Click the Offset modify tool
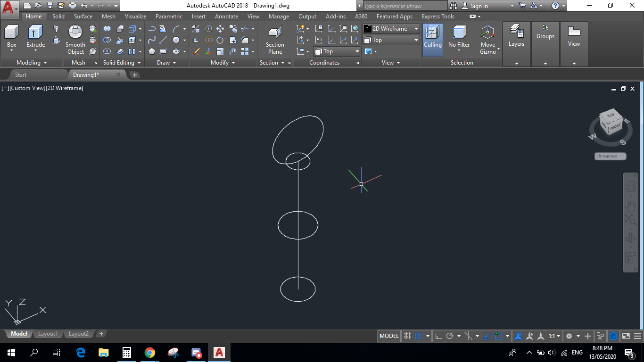This screenshot has width=644, height=362. pos(232,51)
